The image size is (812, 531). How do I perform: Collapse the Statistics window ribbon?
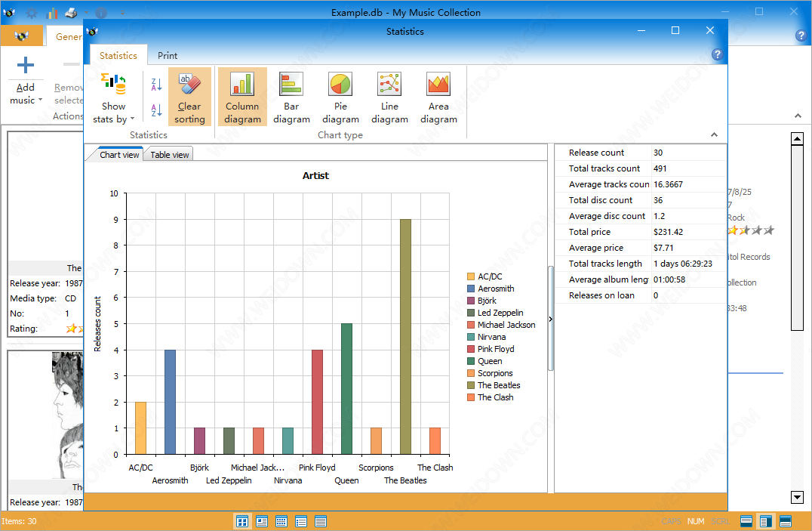(714, 134)
